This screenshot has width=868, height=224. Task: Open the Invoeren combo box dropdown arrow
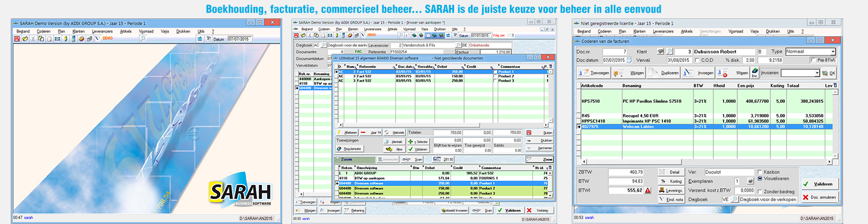coord(817,73)
